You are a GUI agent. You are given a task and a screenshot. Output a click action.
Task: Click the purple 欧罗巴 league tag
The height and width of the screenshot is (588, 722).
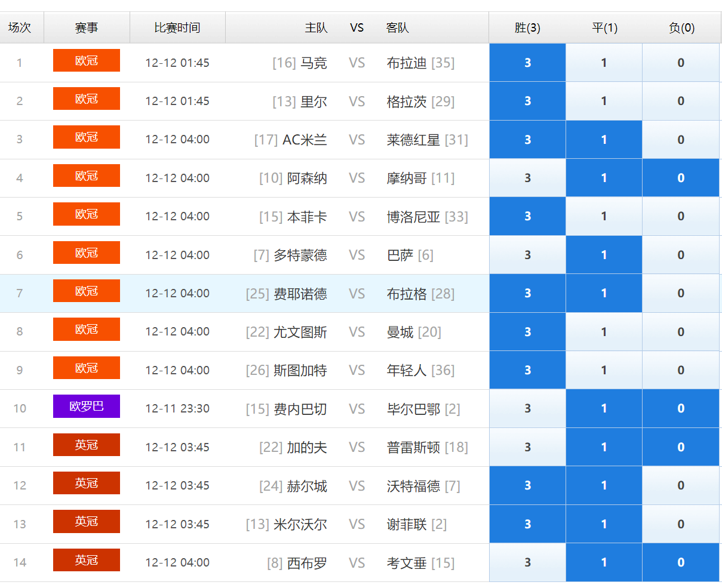click(x=87, y=406)
